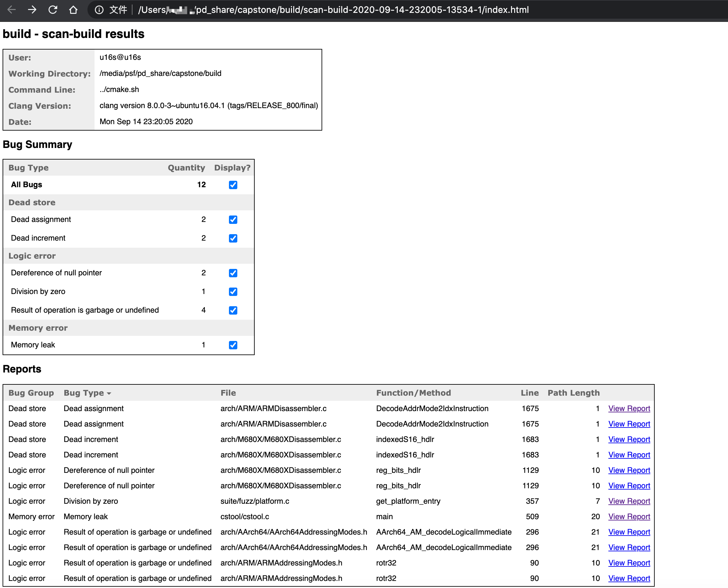The width and height of the screenshot is (728, 588).
Task: Click the 'Reports' section heading
Action: tap(22, 369)
